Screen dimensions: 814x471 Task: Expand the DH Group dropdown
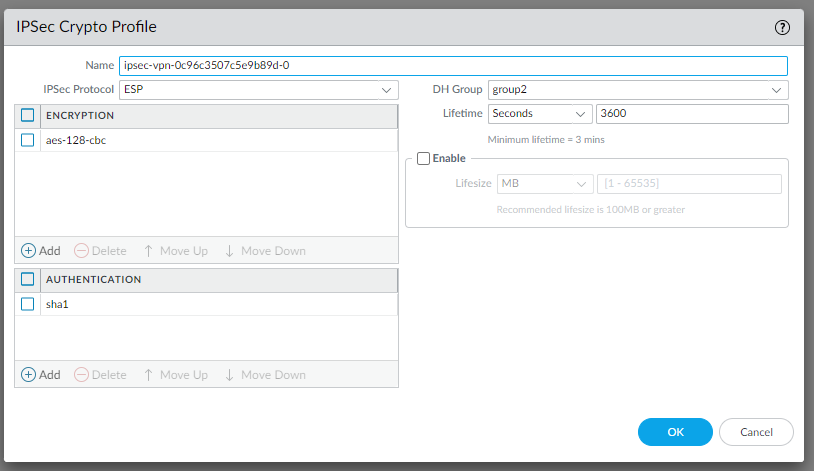point(637,90)
